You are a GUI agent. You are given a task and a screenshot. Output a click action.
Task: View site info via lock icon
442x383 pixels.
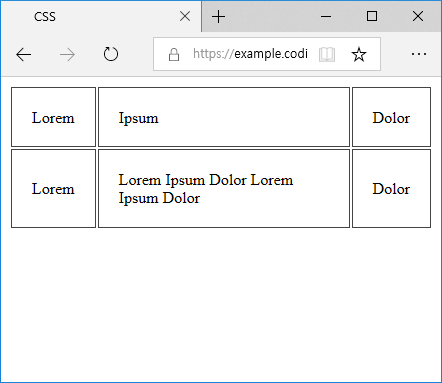click(x=174, y=54)
